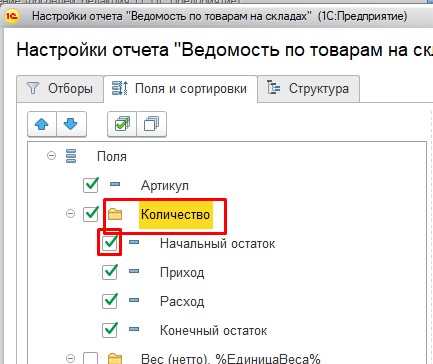This screenshot has width=433, height=364.
Task: Uncheck the Приход checkbox
Action: click(110, 272)
